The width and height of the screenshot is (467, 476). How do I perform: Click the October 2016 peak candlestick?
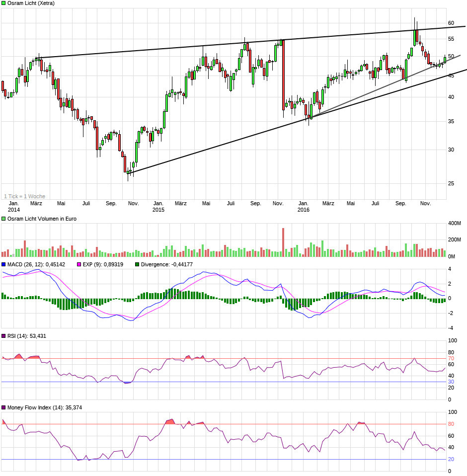tap(414, 38)
